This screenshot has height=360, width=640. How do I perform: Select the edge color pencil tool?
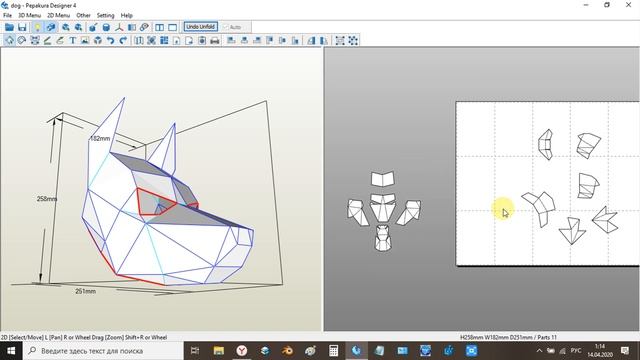point(60,40)
